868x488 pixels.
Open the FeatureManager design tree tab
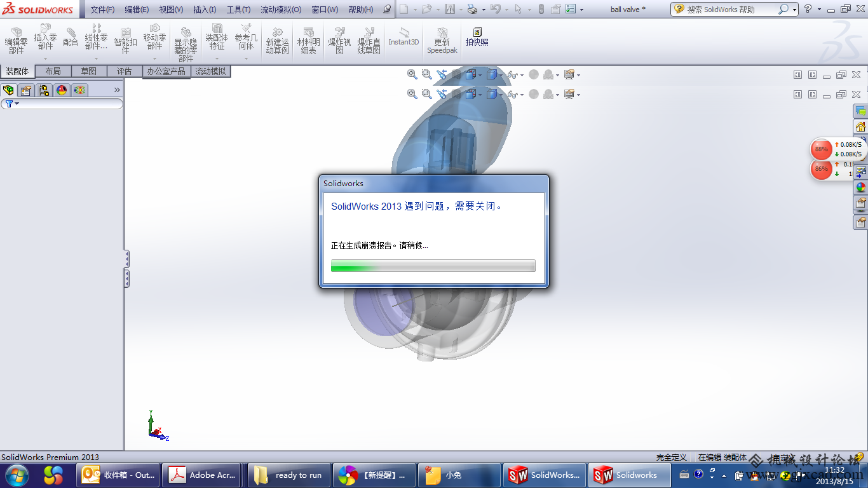8,90
